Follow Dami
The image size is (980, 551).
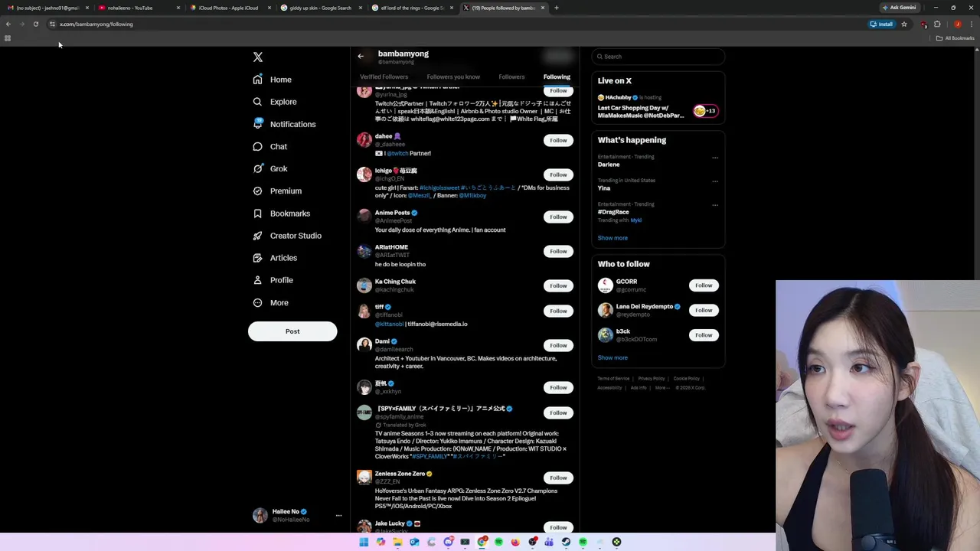(558, 345)
